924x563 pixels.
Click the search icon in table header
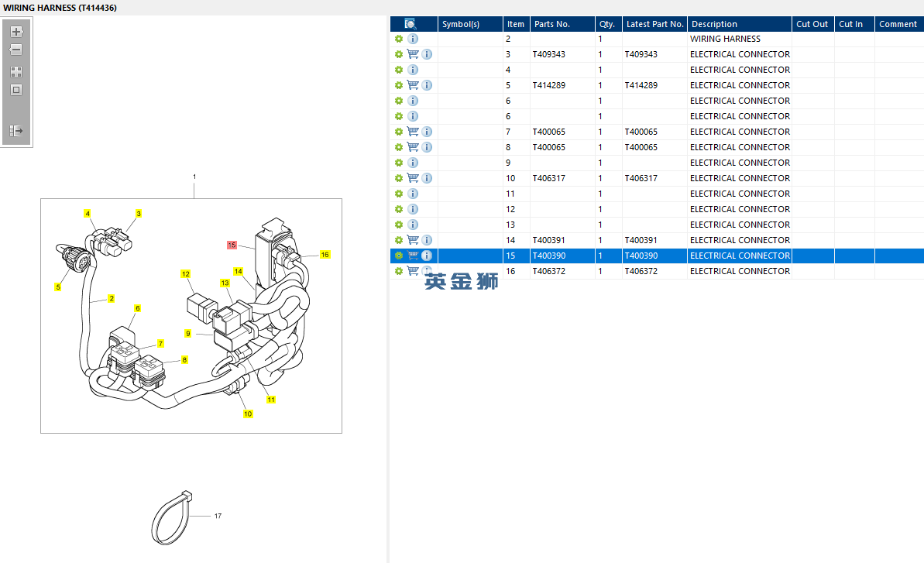click(410, 24)
